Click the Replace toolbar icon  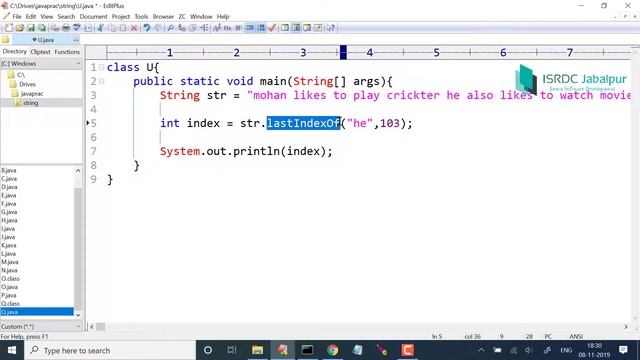point(182,28)
